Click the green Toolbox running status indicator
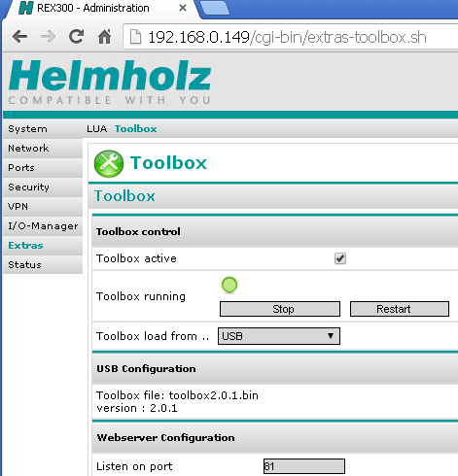 [x=229, y=285]
